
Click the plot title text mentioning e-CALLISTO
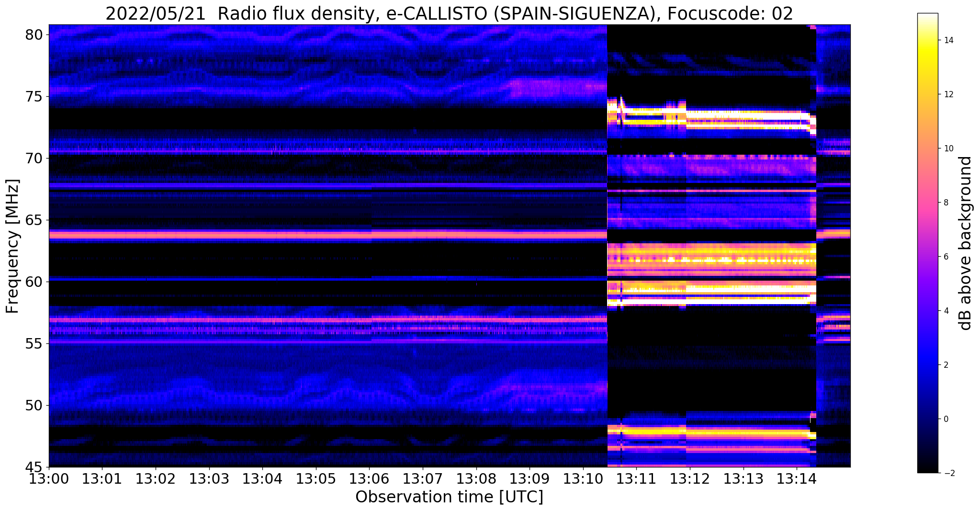click(x=449, y=13)
